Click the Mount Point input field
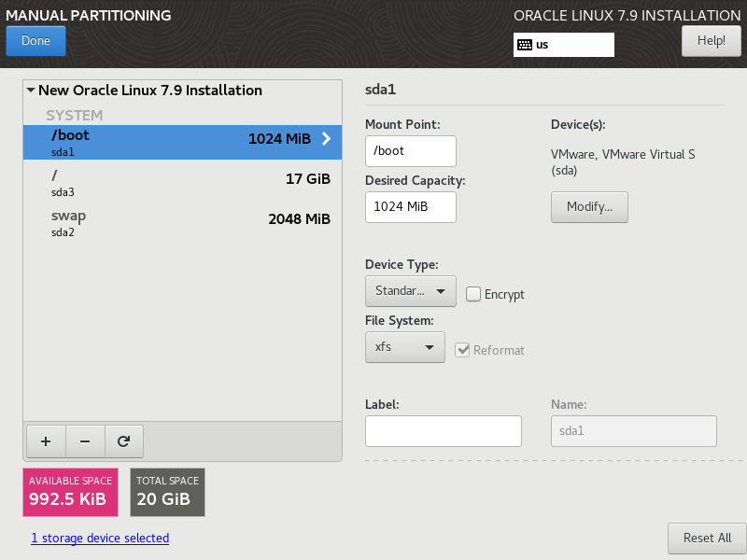This screenshot has height=560, width=747. 411,151
